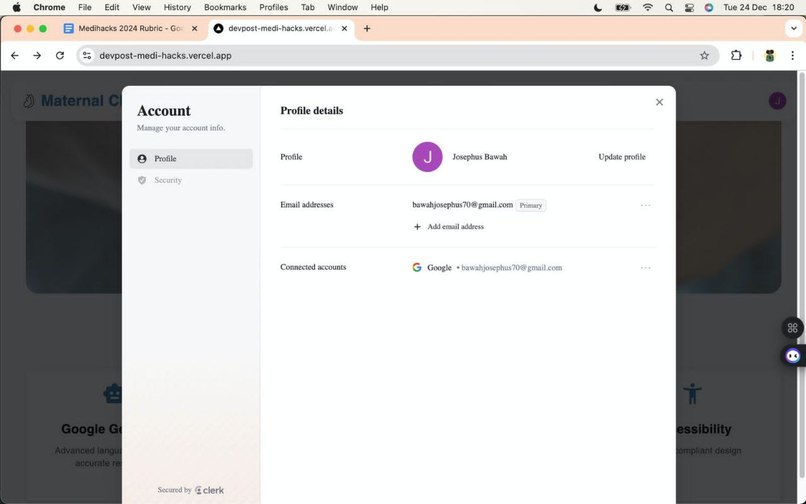Click the Primary badge next to email
This screenshot has width=806, height=504.
(530, 205)
